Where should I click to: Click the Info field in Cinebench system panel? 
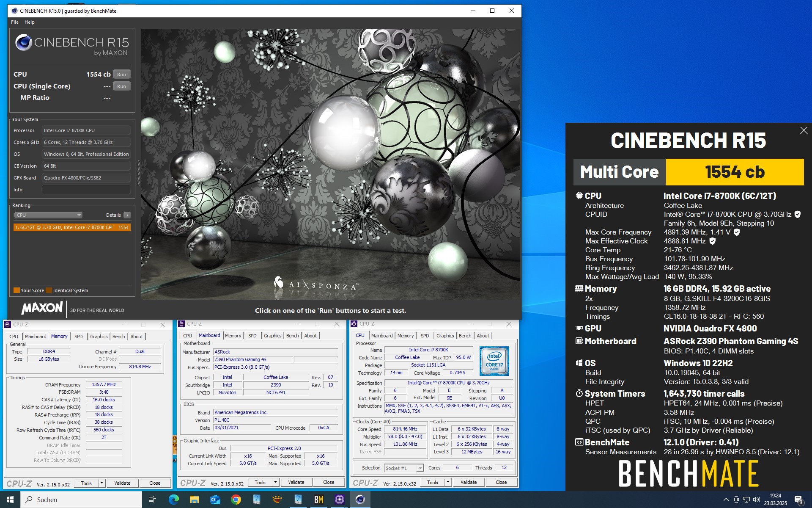[86, 190]
